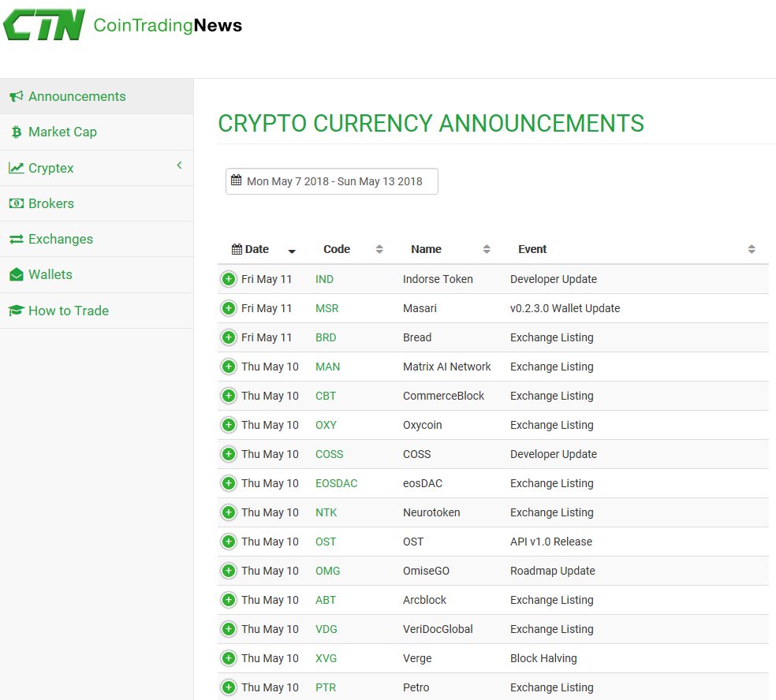Open the Announcements menu item

click(x=96, y=96)
